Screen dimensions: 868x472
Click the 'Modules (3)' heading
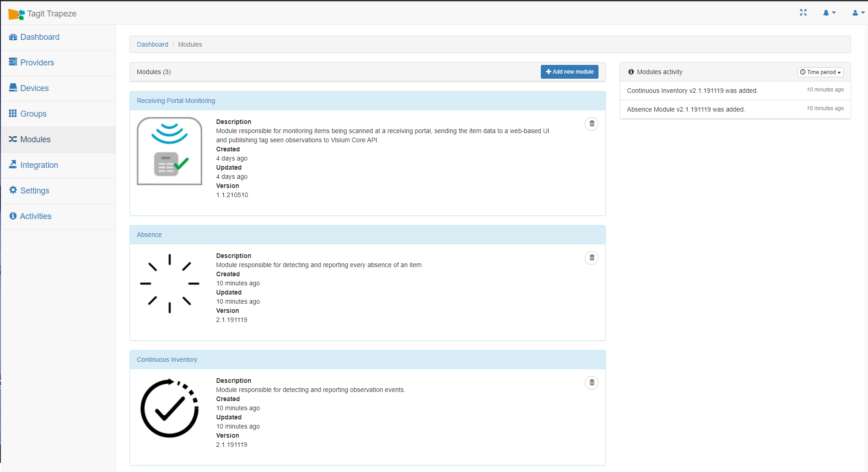[154, 72]
